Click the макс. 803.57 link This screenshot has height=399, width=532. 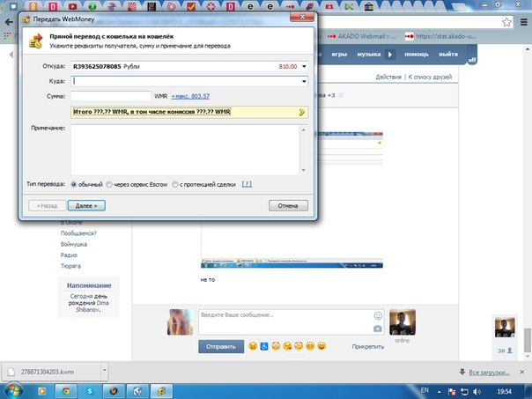(x=190, y=96)
